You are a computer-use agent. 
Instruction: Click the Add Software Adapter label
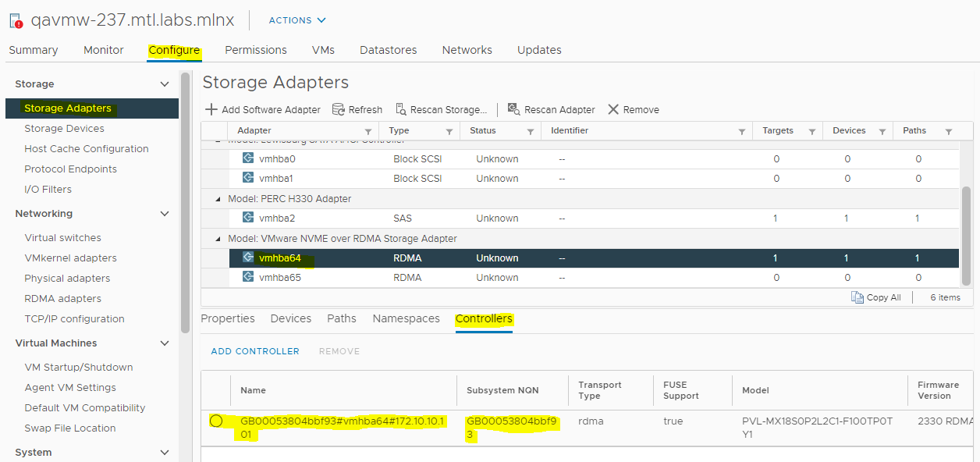click(x=271, y=109)
